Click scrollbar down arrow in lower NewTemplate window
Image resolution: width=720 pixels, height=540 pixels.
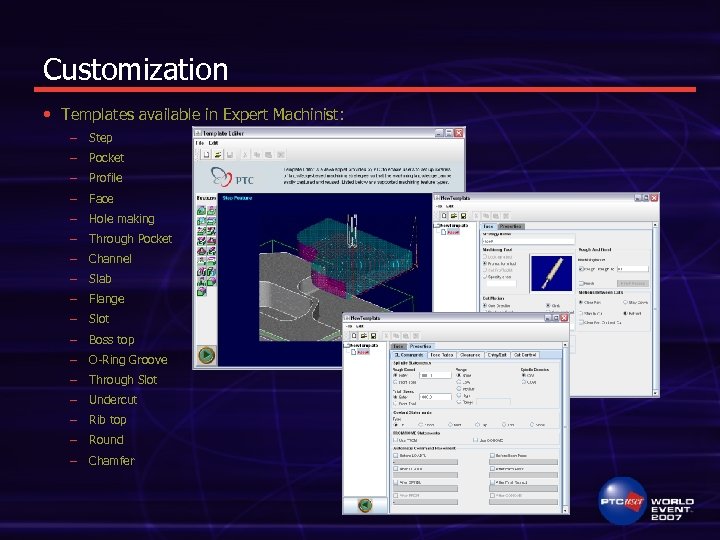[x=565, y=510]
